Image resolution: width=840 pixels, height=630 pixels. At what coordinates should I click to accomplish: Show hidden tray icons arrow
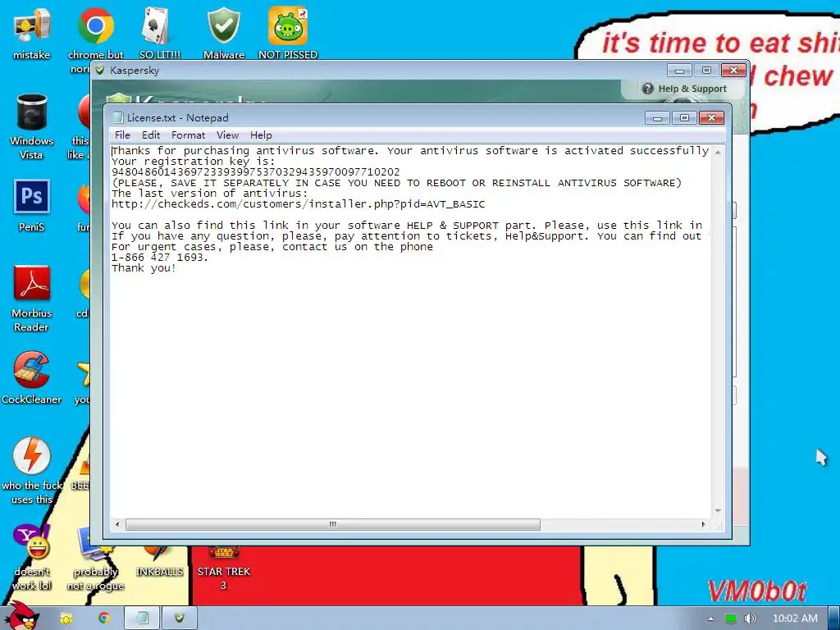[710, 619]
